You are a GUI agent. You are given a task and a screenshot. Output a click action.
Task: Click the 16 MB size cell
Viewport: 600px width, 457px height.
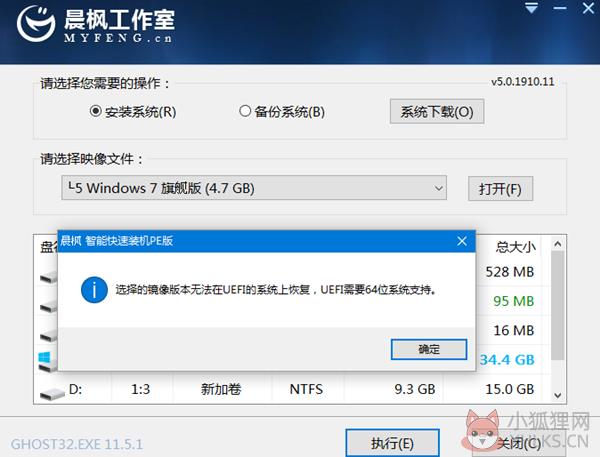click(x=514, y=330)
